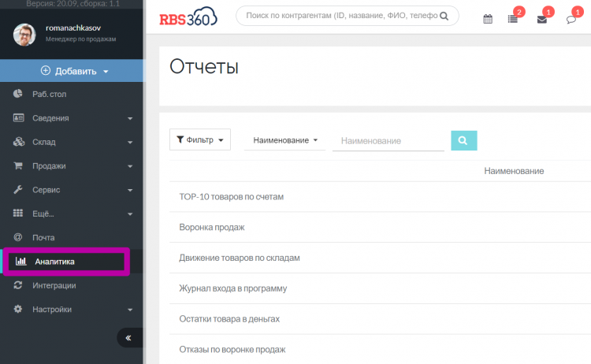
Task: Expand the Склад submenu arrow
Action: (x=130, y=143)
